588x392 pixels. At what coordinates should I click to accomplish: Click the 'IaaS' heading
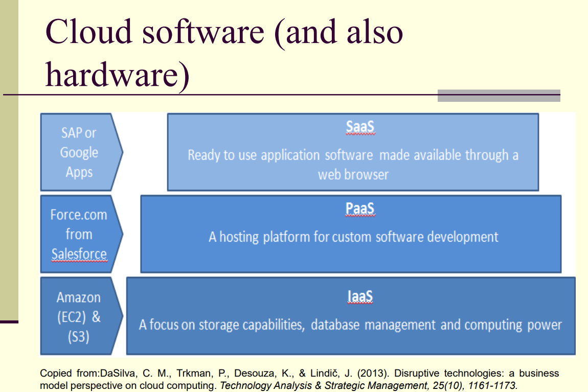(x=360, y=297)
